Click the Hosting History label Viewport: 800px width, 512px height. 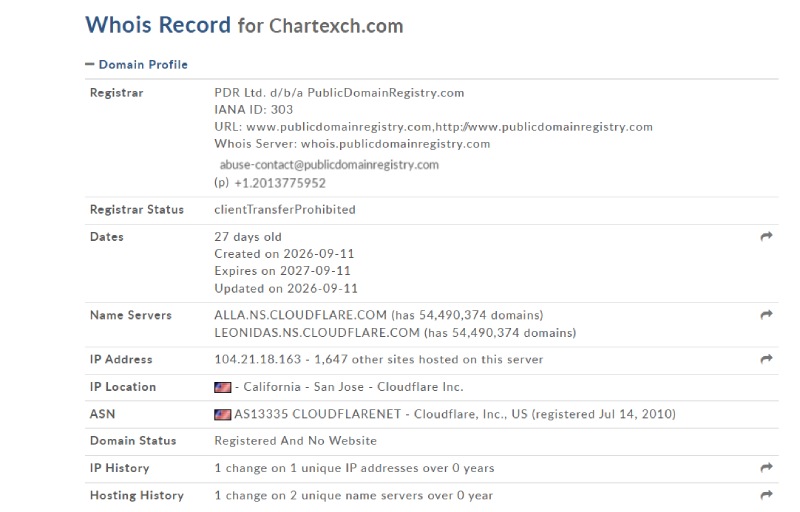(x=137, y=496)
